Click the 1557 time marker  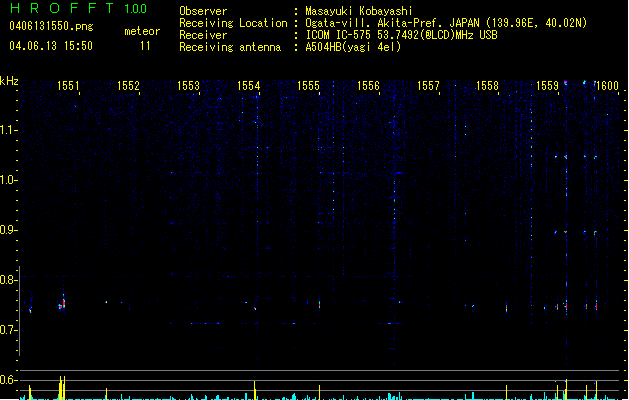coord(428,86)
